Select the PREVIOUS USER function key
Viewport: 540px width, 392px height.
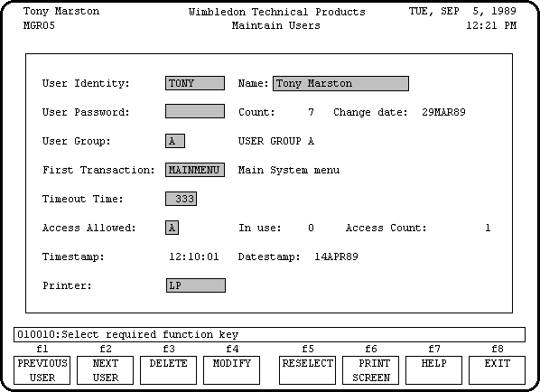[x=42, y=370]
